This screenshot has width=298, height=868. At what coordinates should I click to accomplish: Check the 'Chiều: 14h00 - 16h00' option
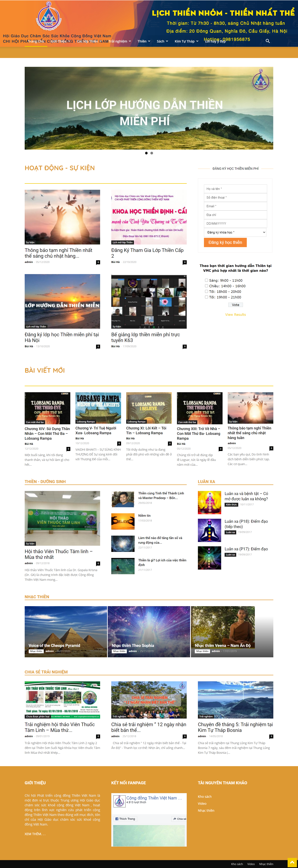point(207,286)
